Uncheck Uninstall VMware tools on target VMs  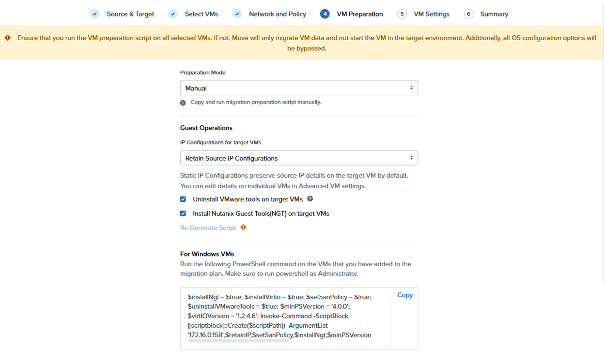click(183, 199)
